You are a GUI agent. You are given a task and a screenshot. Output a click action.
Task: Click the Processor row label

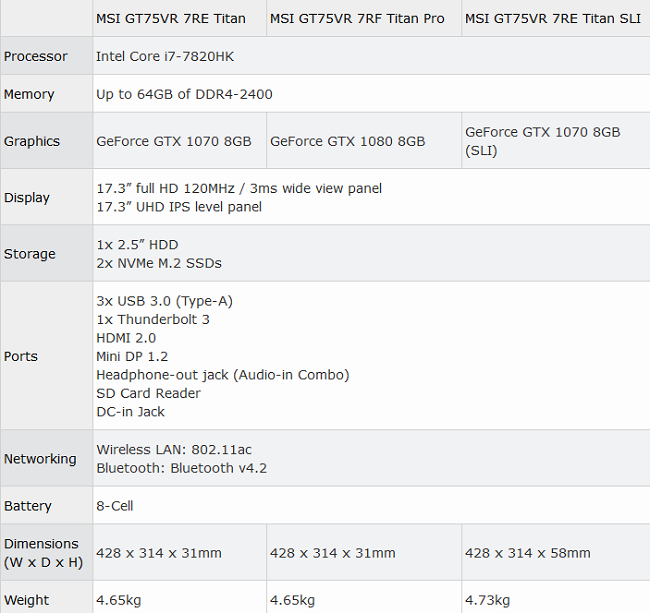tap(36, 57)
